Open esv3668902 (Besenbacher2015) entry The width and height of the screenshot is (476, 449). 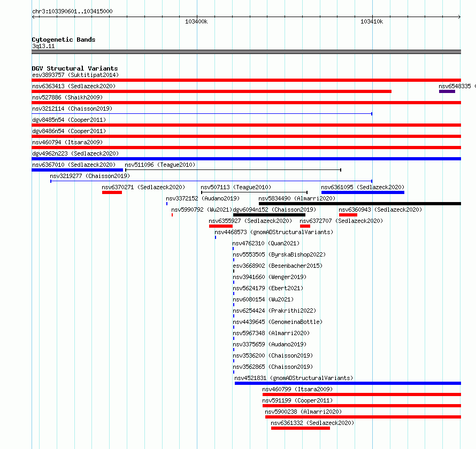click(278, 266)
